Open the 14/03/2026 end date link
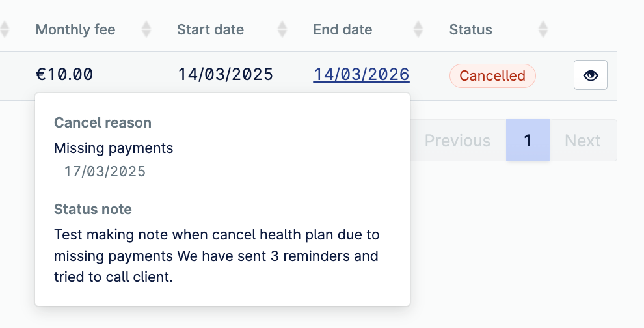Viewport: 644px width, 328px height. tap(361, 75)
